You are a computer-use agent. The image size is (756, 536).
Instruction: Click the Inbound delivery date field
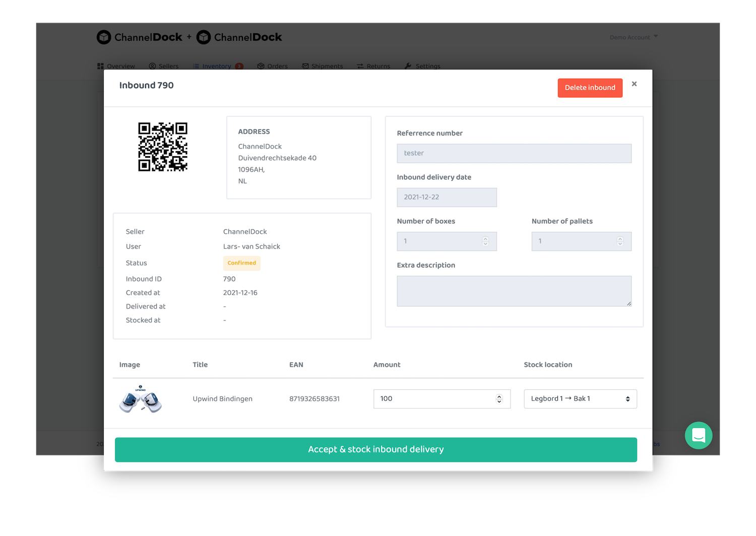tap(447, 197)
